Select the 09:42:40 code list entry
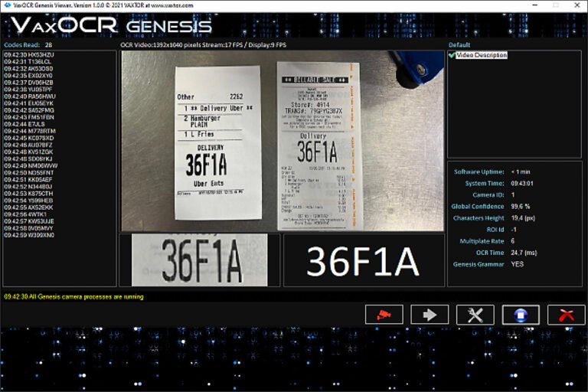This screenshot has width=588, height=392. coord(30,96)
